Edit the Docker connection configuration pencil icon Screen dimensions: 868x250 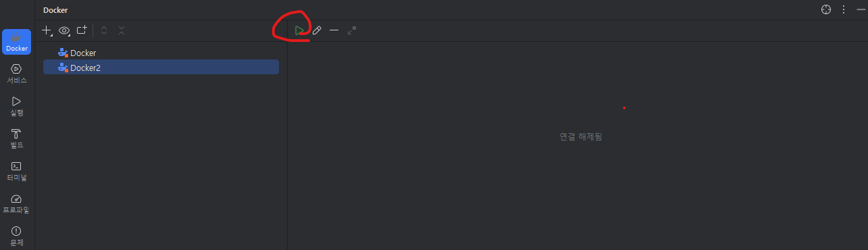[317, 30]
